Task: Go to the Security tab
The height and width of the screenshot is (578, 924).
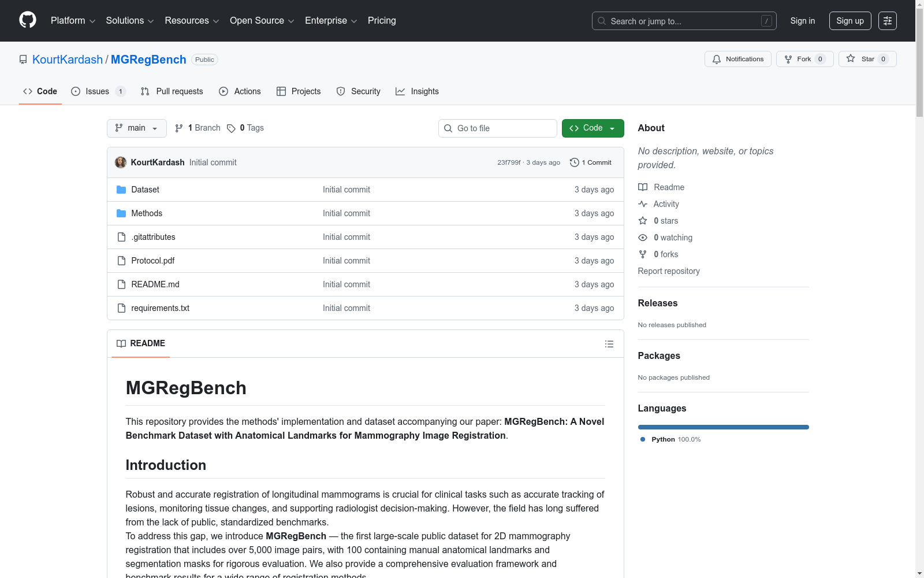Action: (358, 91)
